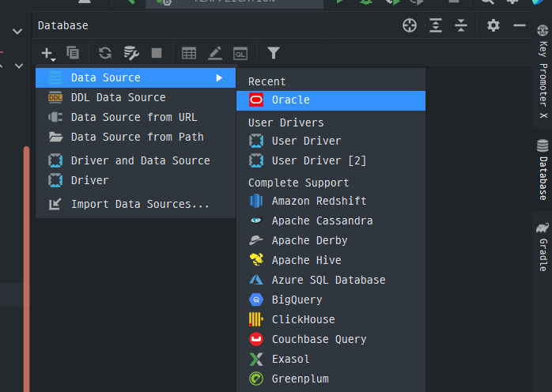
Task: Select Oracle from Recent list
Action: click(331, 100)
